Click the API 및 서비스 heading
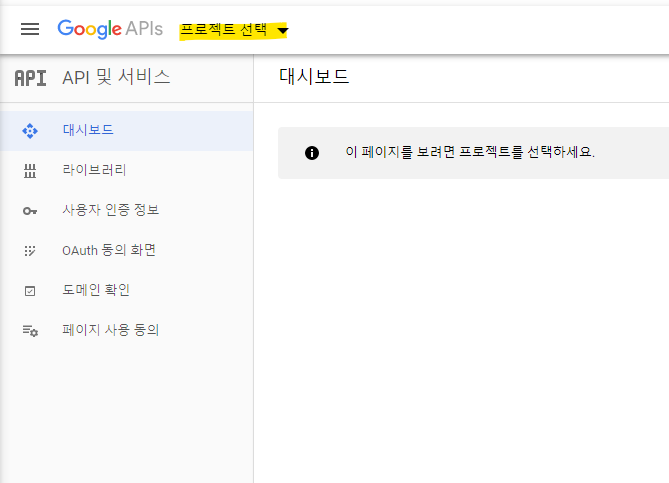Viewport: 669px width, 483px height. (116, 77)
